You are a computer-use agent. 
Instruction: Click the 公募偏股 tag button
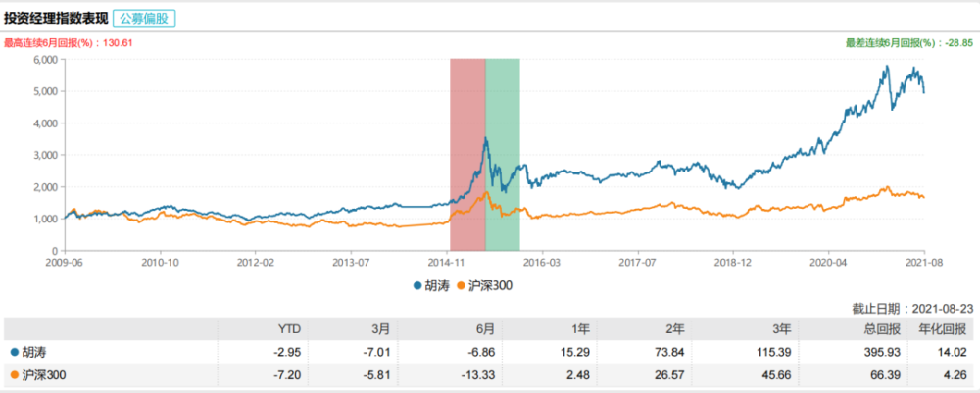coord(146,19)
